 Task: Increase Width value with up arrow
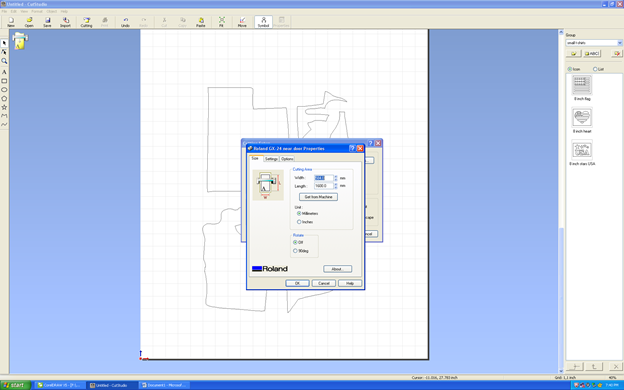pos(336,176)
